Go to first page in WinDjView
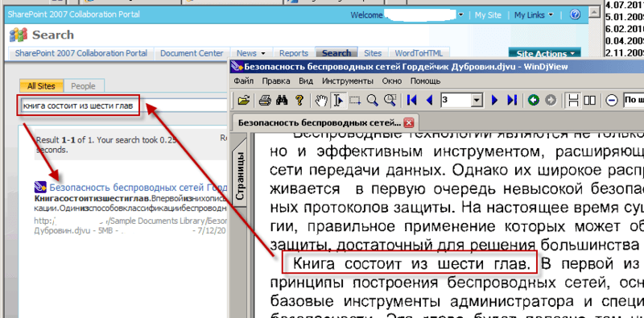The width and height of the screenshot is (644, 318). click(x=412, y=100)
